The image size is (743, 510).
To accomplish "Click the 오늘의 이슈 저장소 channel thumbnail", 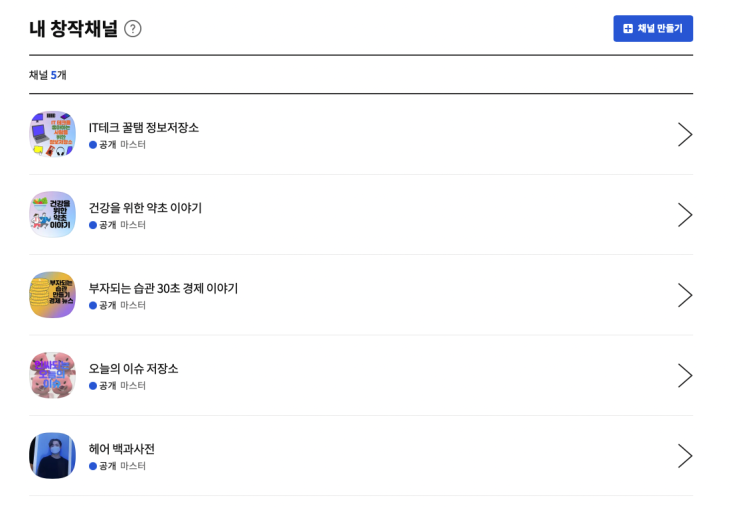I will click(52, 375).
